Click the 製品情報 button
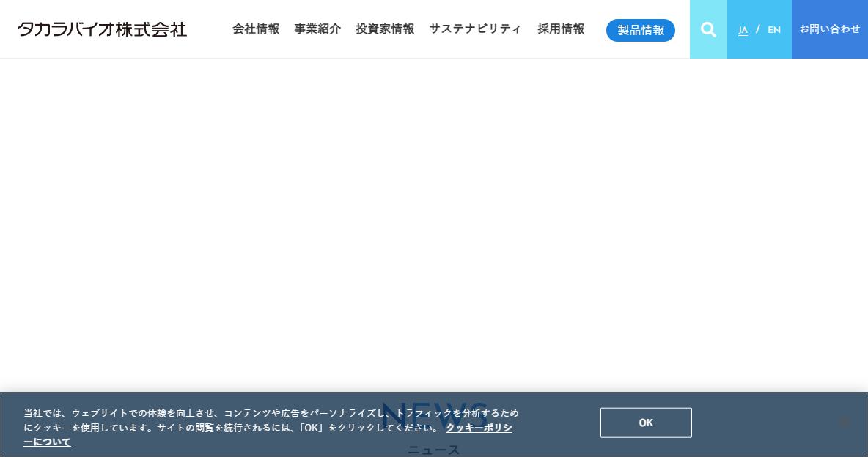The image size is (868, 457). 641,30
